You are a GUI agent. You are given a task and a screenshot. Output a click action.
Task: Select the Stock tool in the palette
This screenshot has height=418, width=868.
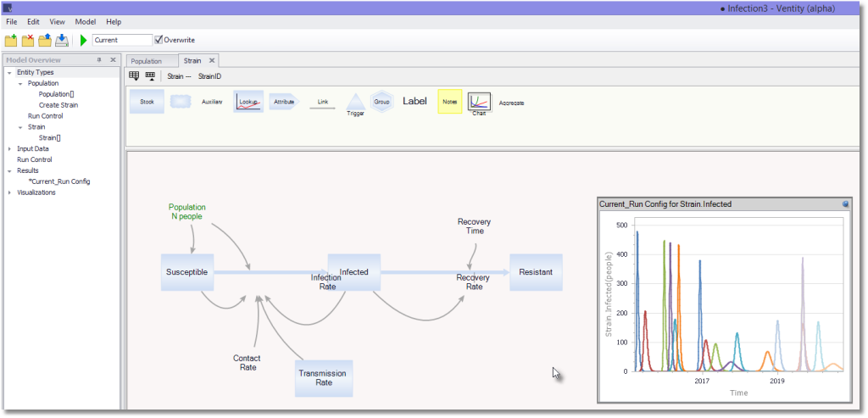pyautogui.click(x=147, y=102)
